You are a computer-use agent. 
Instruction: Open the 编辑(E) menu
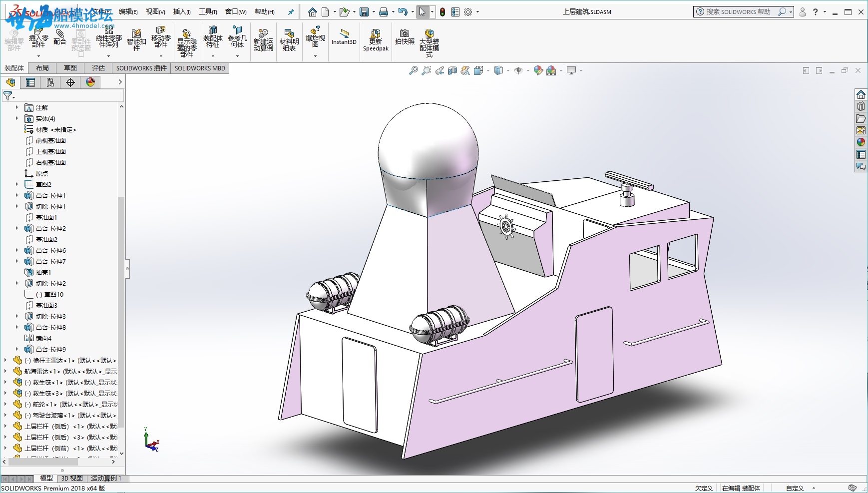click(128, 11)
